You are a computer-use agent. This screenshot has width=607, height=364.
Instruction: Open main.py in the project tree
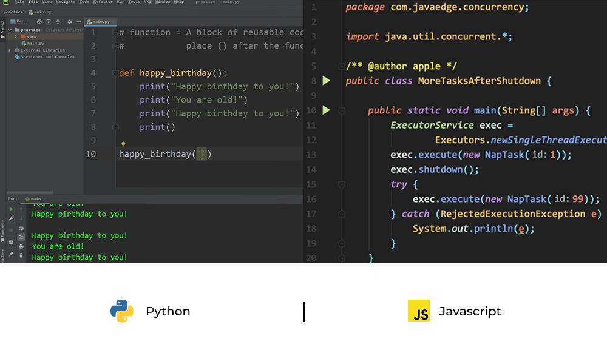35,43
